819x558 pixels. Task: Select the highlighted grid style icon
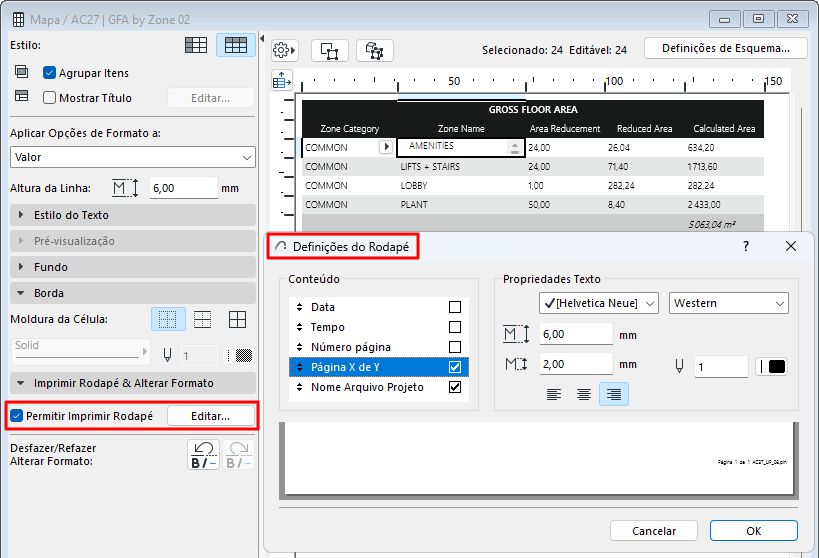point(236,45)
